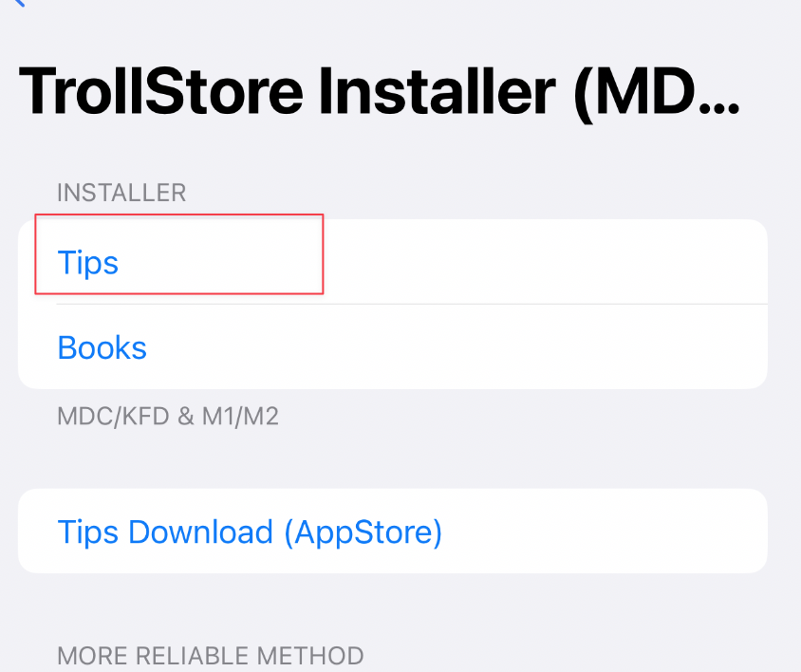Click the word TrollStore in the heading
The width and height of the screenshot is (801, 672).
coord(161,92)
